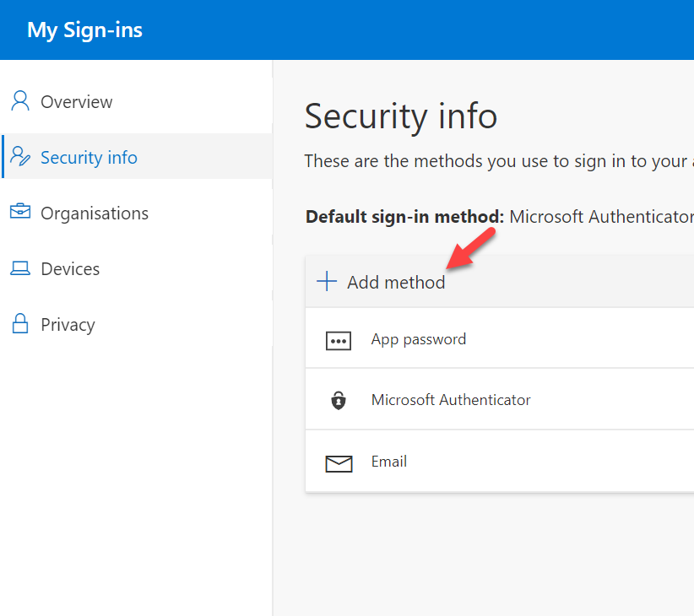This screenshot has width=694, height=616.
Task: Click the Microsoft Authenticator lock icon
Action: click(x=339, y=401)
